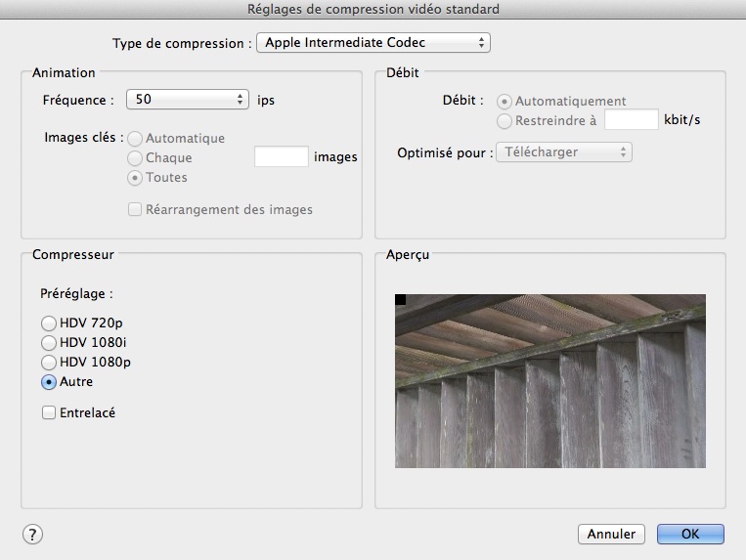
Task: Click the Annuler button
Action: pyautogui.click(x=611, y=535)
